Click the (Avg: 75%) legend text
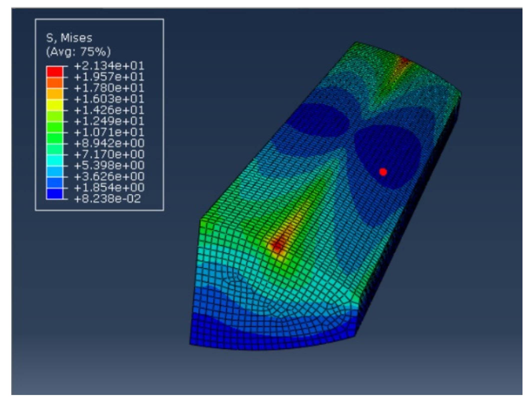532x402 pixels. click(78, 52)
